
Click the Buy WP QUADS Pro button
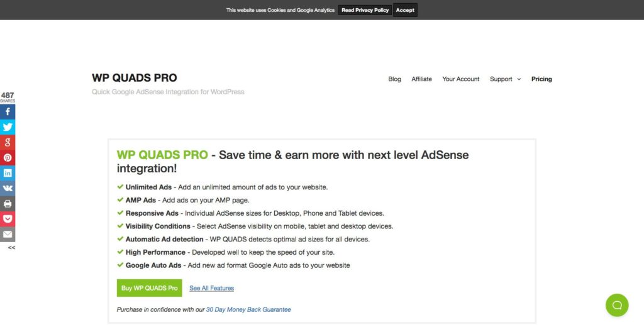coord(149,288)
